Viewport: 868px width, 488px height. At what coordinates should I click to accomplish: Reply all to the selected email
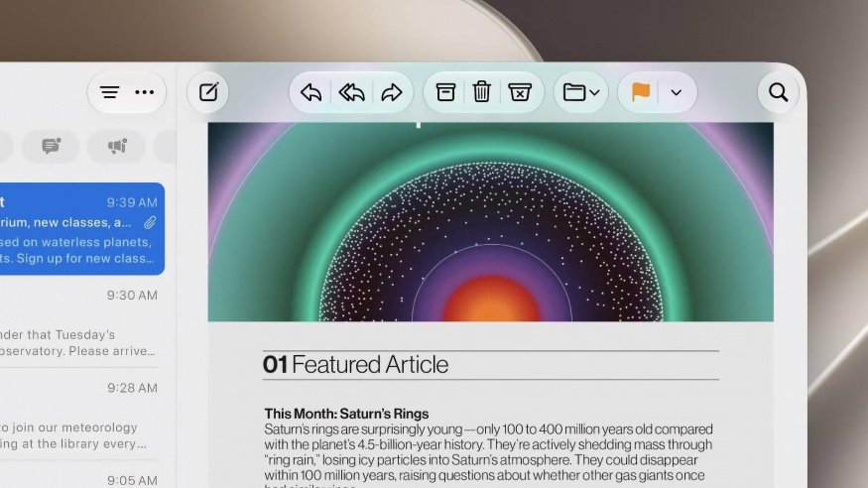[352, 92]
